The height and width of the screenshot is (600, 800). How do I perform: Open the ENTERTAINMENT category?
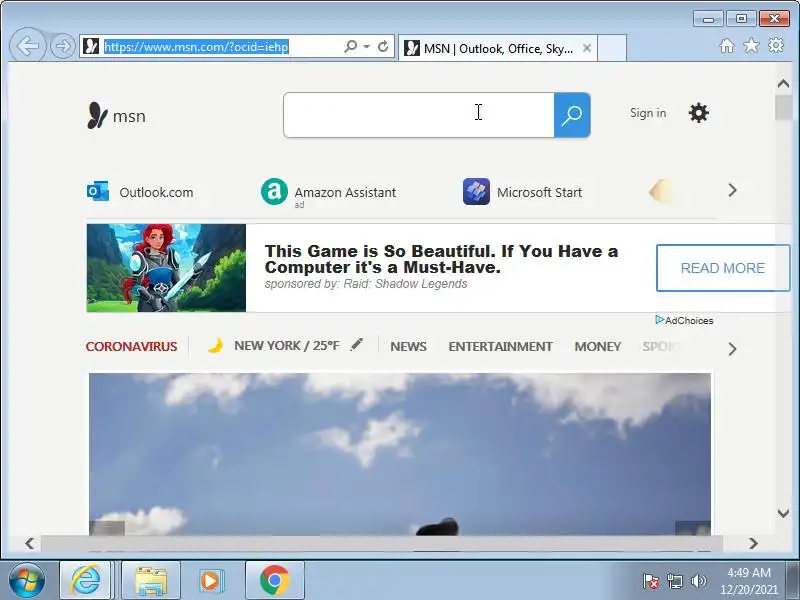[x=500, y=346]
